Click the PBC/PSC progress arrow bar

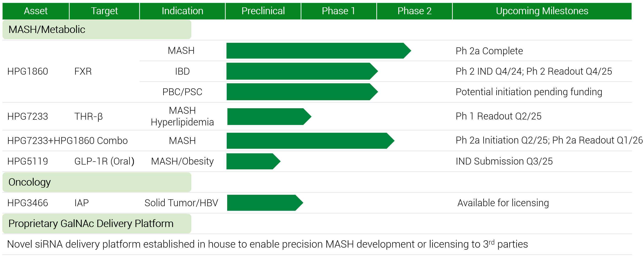[x=302, y=92]
